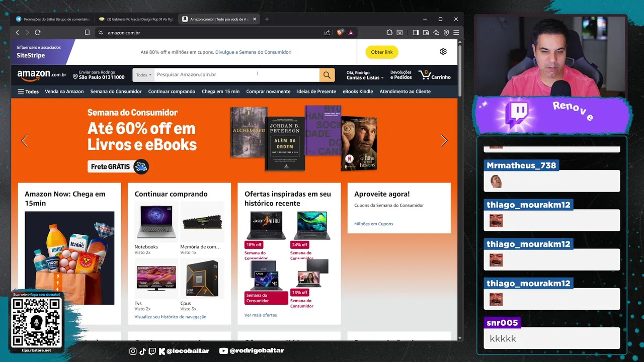The height and width of the screenshot is (362, 644).
Task: Open Todos search category dropdown
Action: pos(143,75)
